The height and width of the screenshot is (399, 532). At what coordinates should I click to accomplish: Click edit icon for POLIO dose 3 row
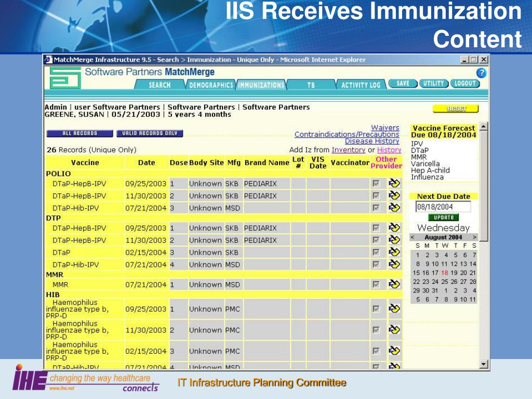click(x=394, y=208)
